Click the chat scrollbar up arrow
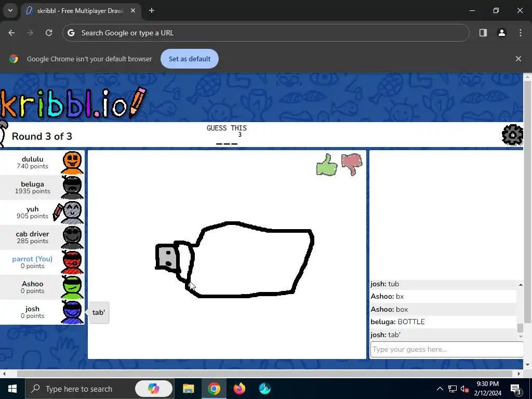The image size is (532, 399). point(521,284)
